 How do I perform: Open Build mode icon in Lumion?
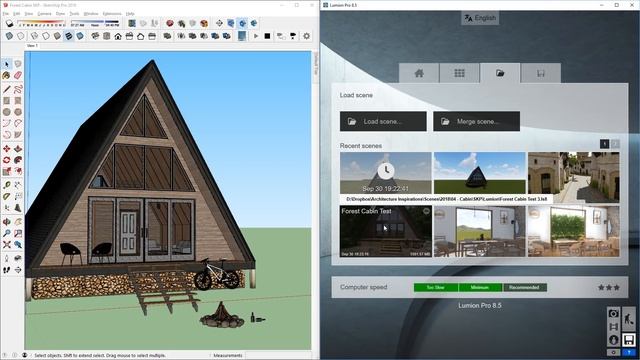coord(629,318)
